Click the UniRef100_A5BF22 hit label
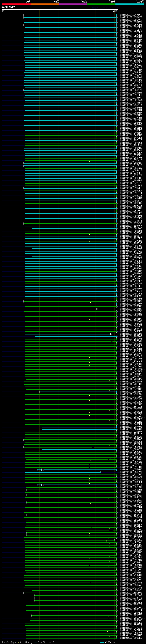 131,324
